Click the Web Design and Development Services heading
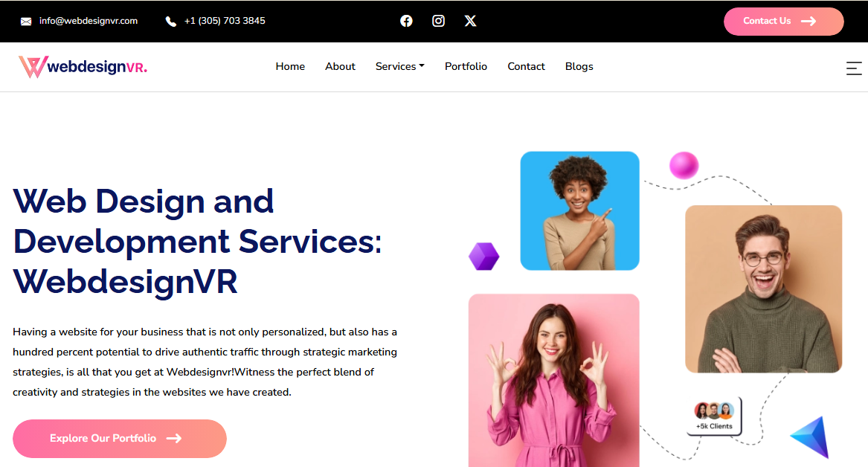 [198, 241]
